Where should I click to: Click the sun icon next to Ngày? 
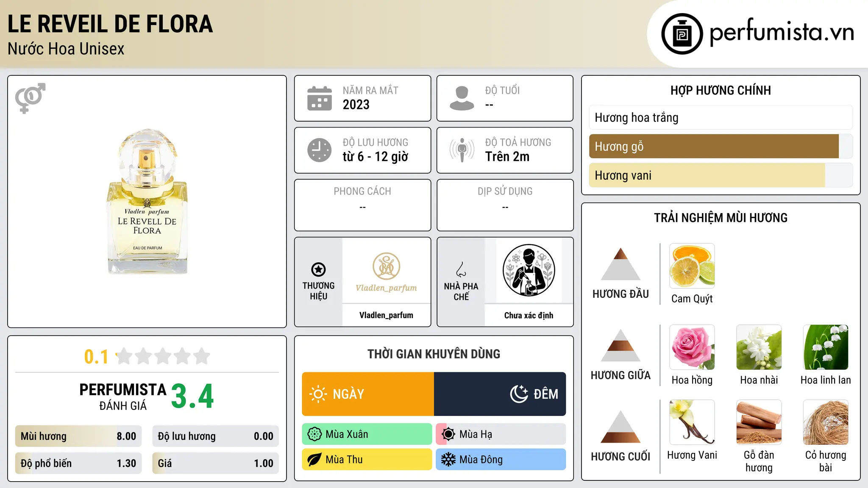(318, 394)
